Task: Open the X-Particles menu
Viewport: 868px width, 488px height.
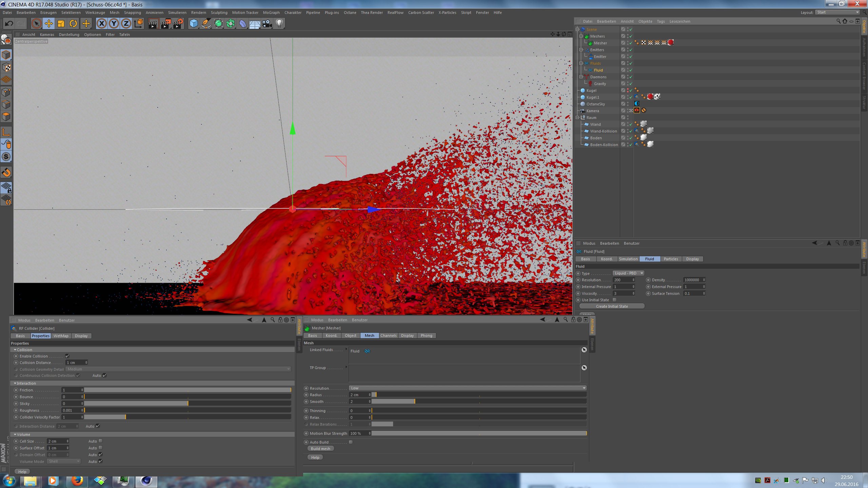Action: pos(447,13)
